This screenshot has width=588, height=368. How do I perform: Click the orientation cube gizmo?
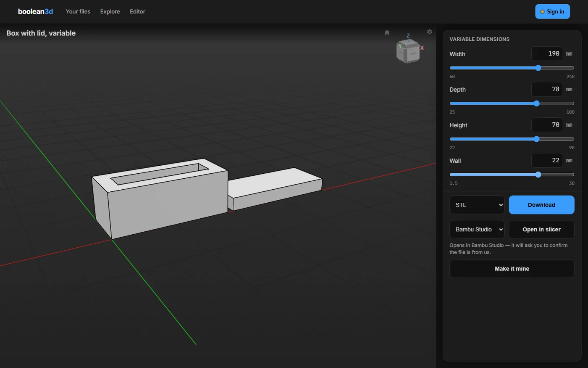click(409, 51)
